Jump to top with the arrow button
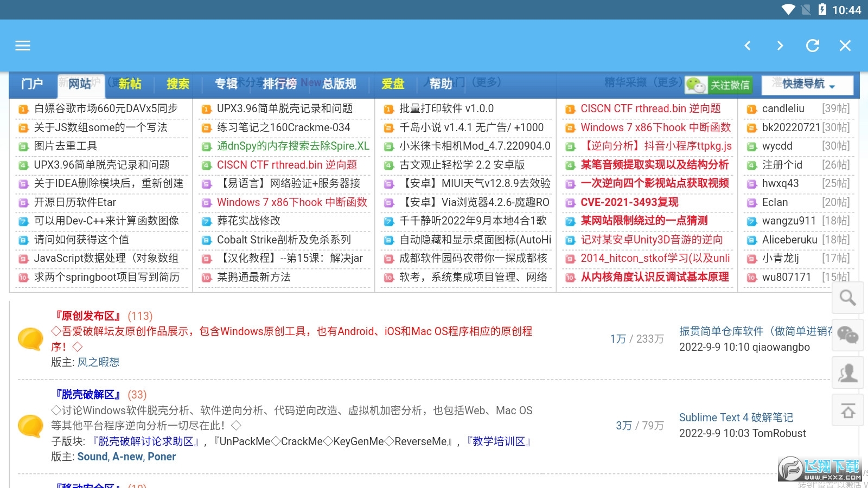The height and width of the screenshot is (488, 868). 847,410
